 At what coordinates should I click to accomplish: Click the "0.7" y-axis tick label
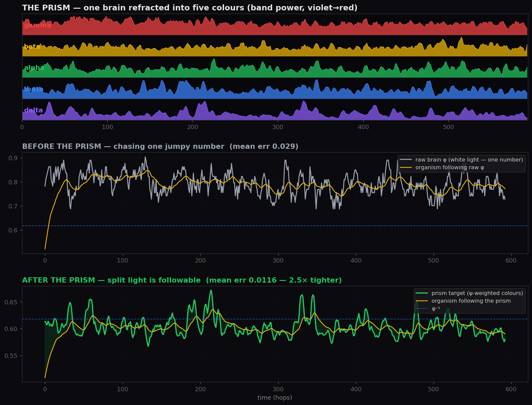pyautogui.click(x=13, y=206)
